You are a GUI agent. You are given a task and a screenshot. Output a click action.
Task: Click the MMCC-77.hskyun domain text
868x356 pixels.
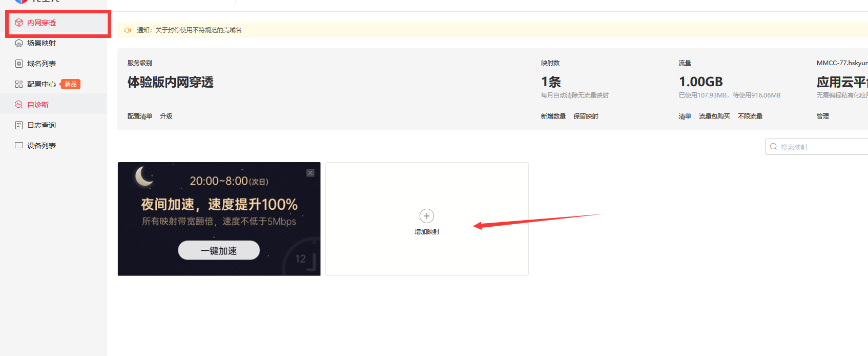click(842, 63)
